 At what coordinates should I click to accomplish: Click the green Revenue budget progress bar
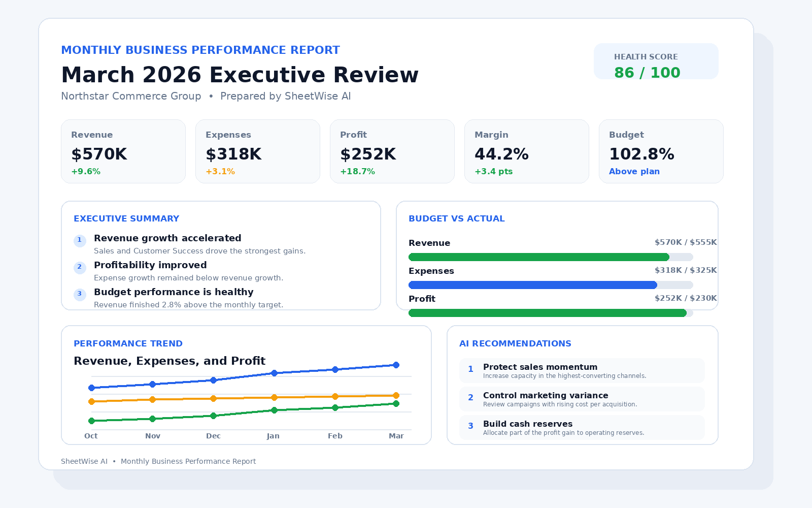(x=539, y=257)
